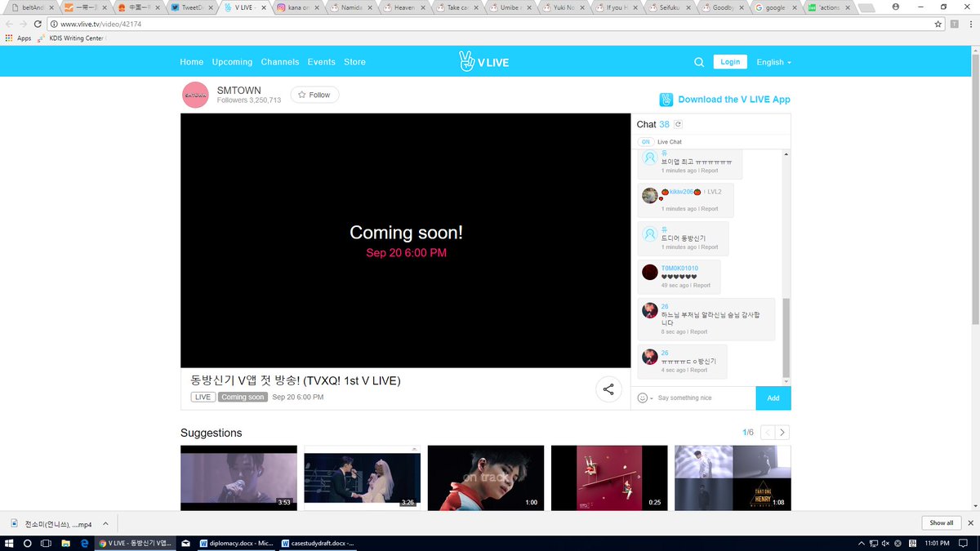Screen dimensions: 980x551
Task: Open diplomacy.docx Word taskbar window
Action: [235, 544]
